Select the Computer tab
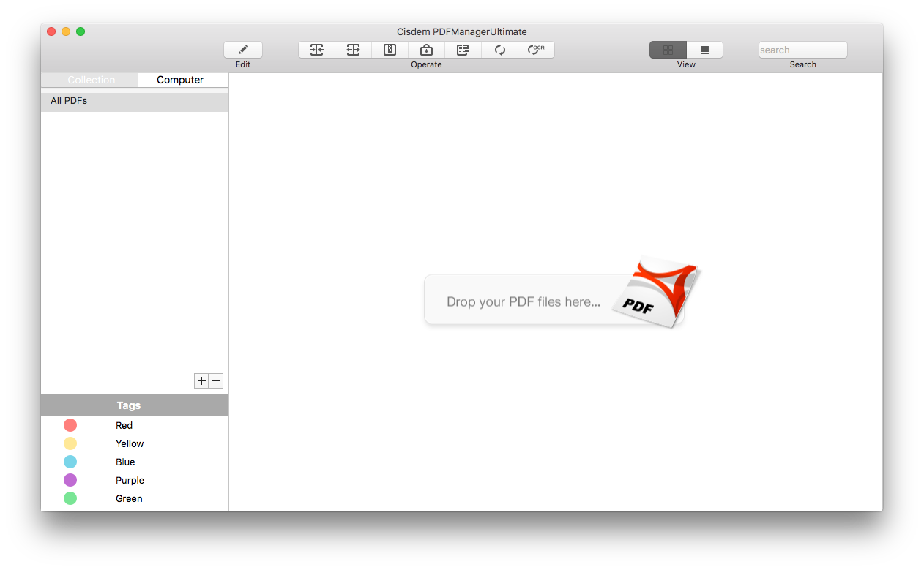 [x=182, y=80]
